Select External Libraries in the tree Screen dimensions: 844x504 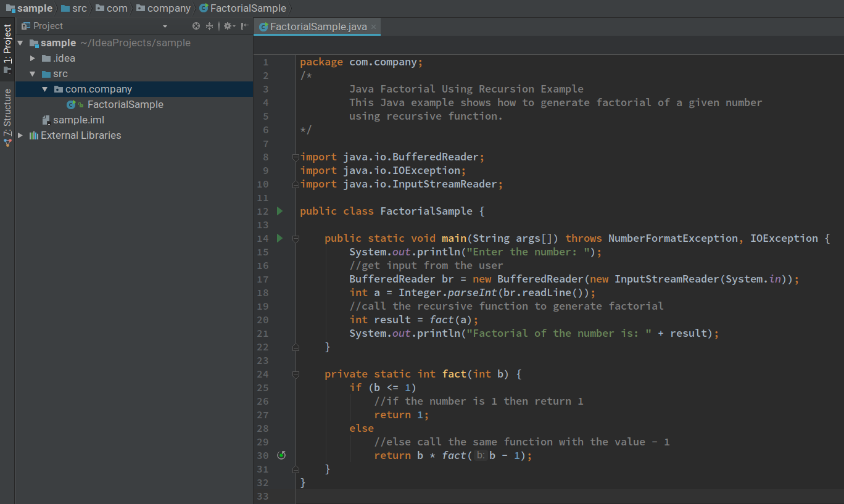[81, 135]
